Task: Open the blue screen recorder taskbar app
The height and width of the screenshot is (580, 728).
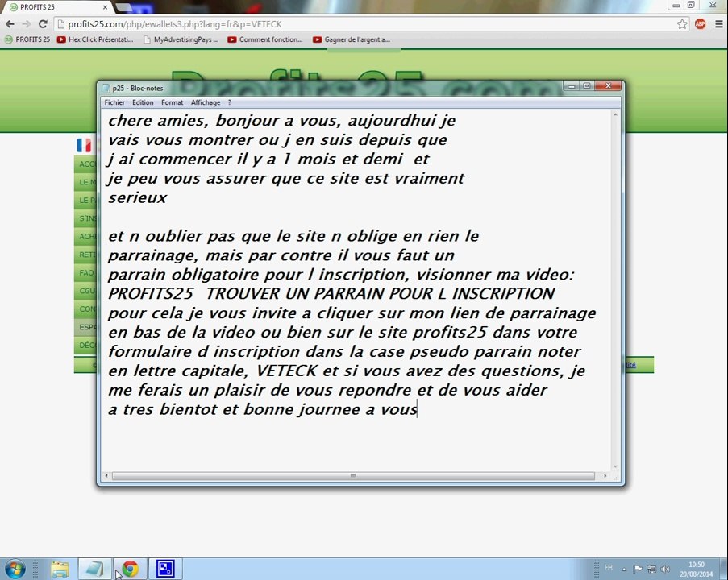Action: [165, 569]
